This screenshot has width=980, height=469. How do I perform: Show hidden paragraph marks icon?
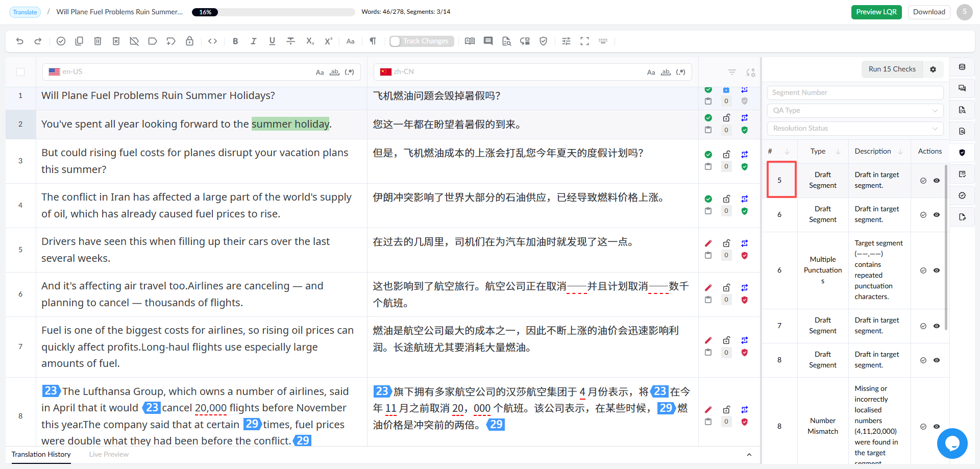[373, 41]
